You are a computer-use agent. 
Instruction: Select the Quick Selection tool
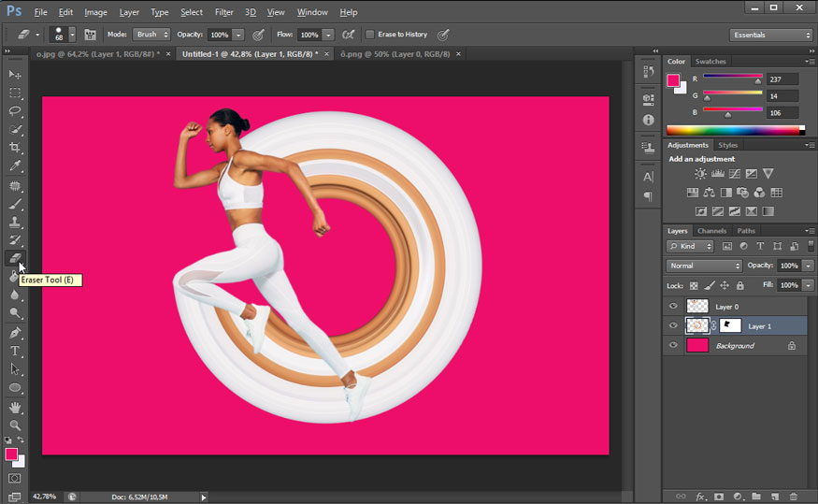(x=15, y=129)
